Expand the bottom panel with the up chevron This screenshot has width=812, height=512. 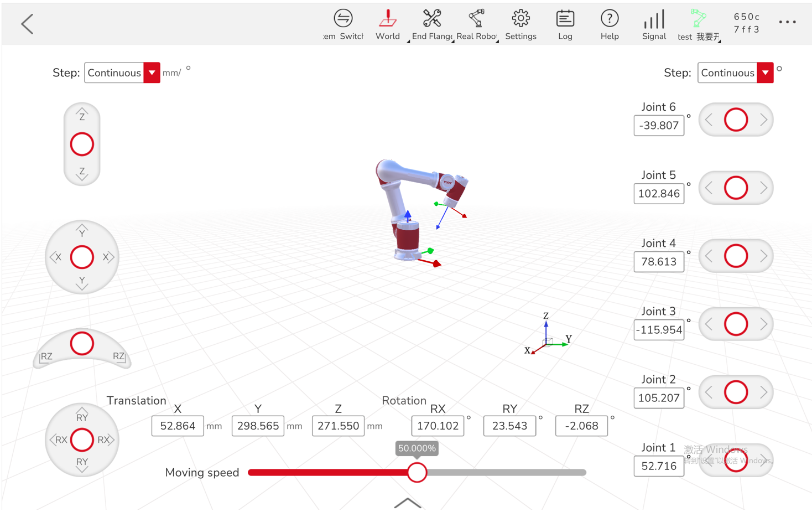[407, 503]
